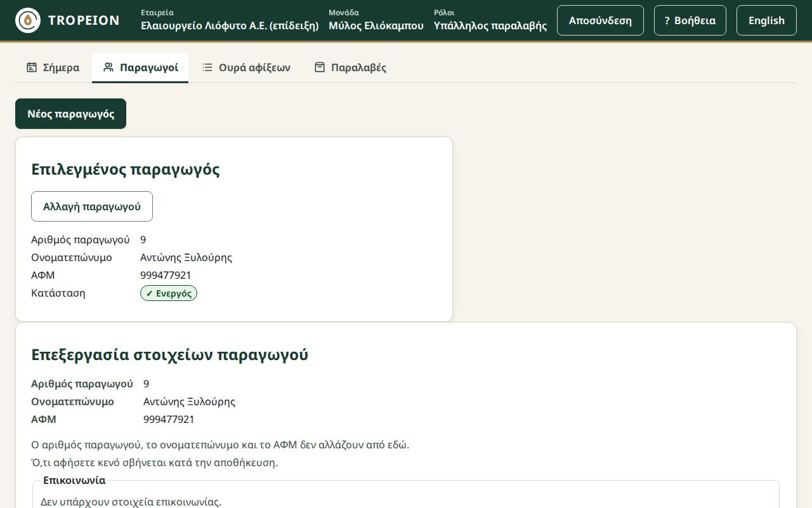This screenshot has height=508, width=812.
Task: Click the role Υπάλληλος παραλαβής
Action: [490, 25]
